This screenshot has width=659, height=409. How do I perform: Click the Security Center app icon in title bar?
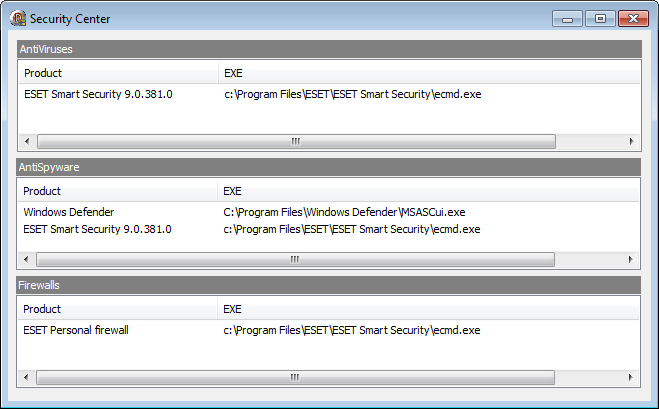pyautogui.click(x=18, y=18)
